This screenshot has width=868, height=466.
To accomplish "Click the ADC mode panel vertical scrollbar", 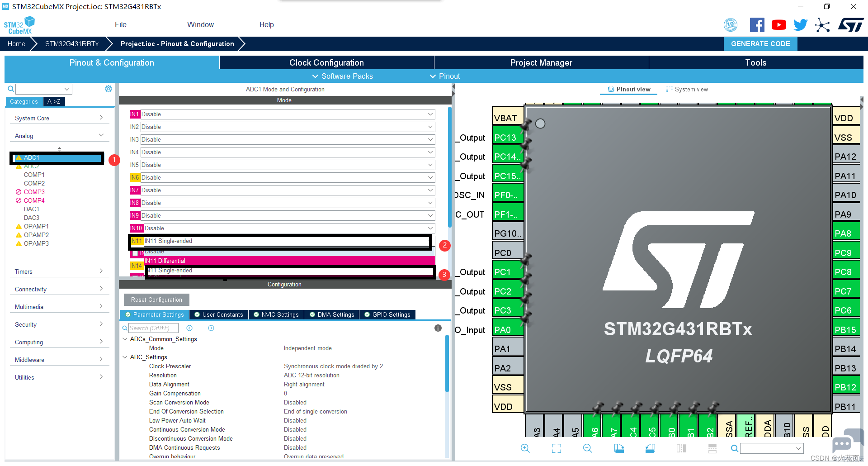I will 449,167.
